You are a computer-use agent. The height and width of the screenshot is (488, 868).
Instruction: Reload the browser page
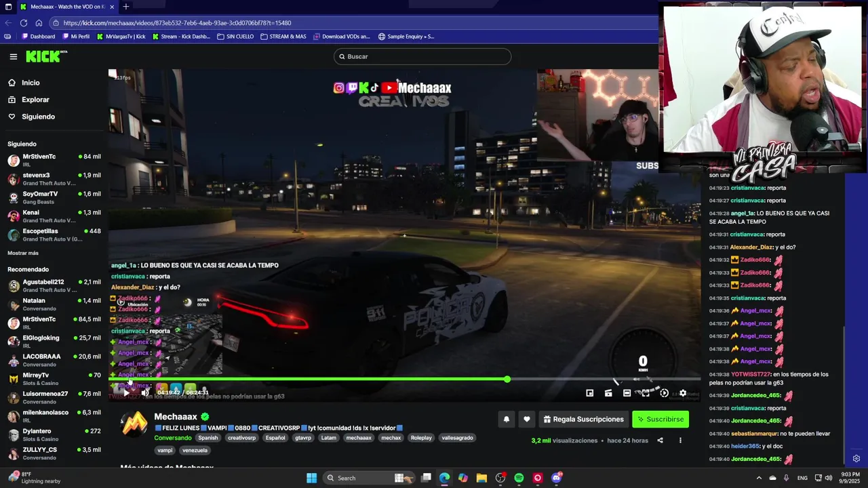point(24,23)
